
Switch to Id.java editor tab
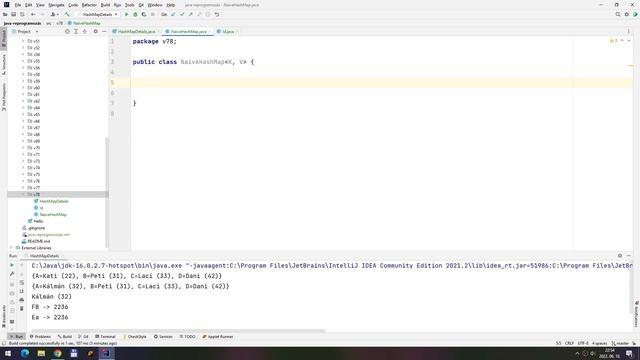228,31
